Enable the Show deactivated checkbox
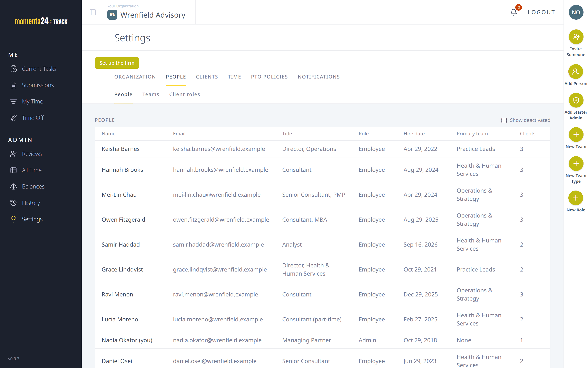Image resolution: width=588 pixels, height=368 pixels. point(504,120)
